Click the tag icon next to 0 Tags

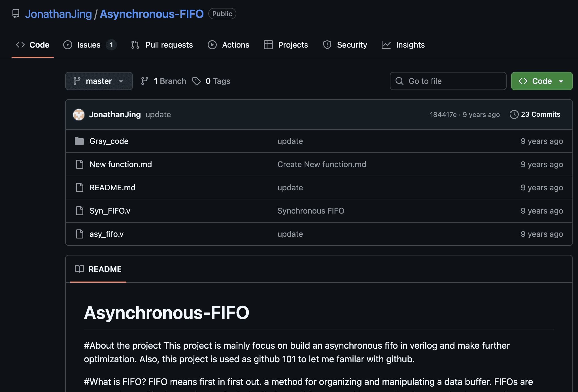(x=196, y=81)
